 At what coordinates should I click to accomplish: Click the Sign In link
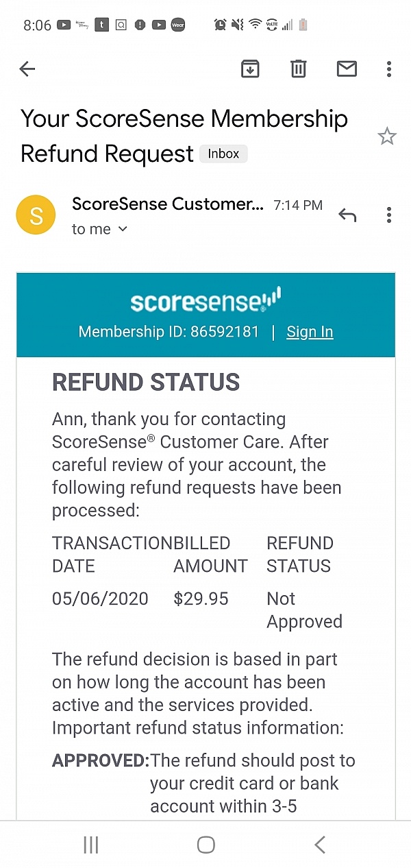tap(310, 332)
